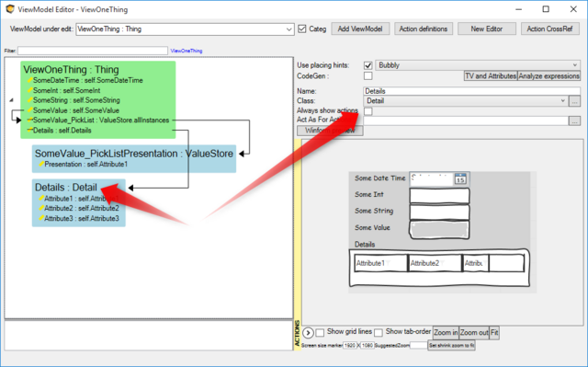
Task: Click the yellow ACTIONS vertical strip
Action: 298,244
